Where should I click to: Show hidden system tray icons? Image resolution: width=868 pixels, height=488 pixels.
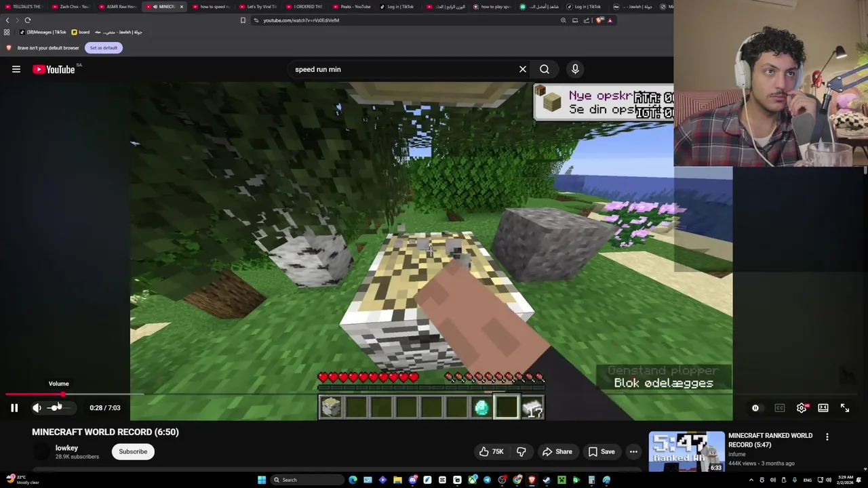pos(751,480)
